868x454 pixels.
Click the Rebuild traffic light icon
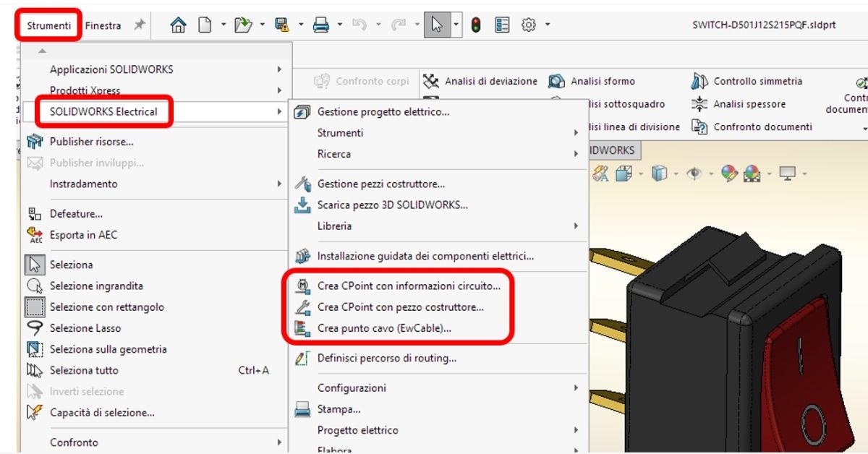pos(476,25)
